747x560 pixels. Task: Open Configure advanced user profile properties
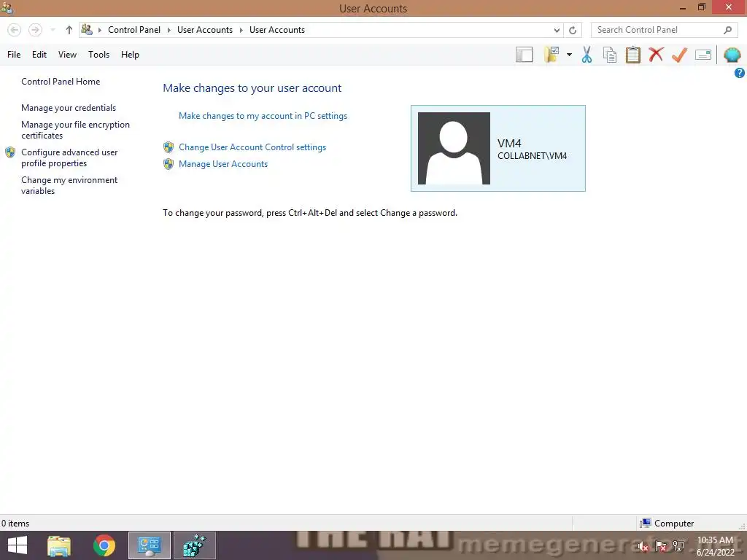69,157
